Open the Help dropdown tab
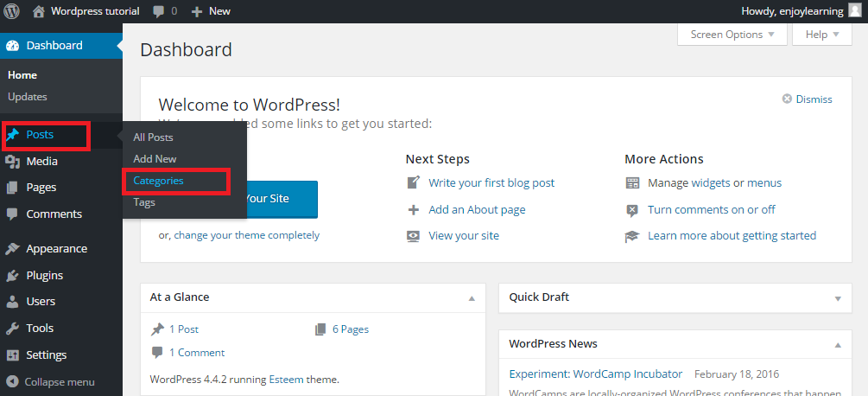Viewport: 868px width, 396px height. (822, 35)
